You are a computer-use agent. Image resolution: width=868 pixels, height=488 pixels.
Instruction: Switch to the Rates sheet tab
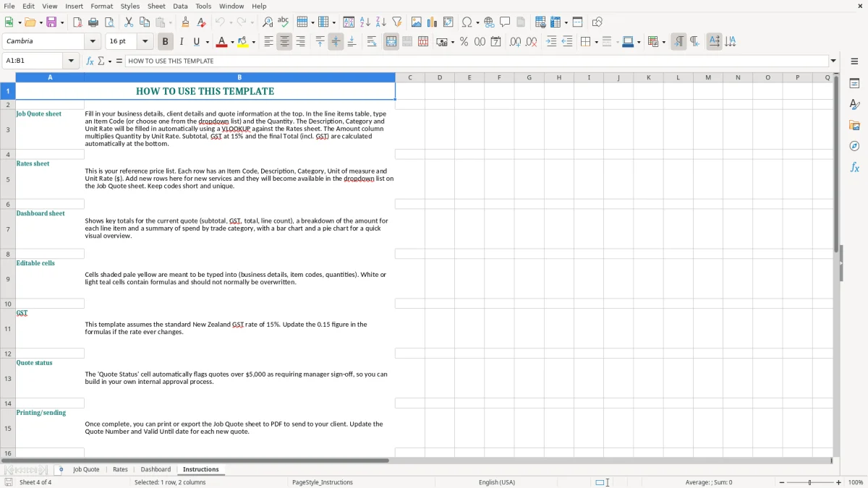click(x=120, y=469)
